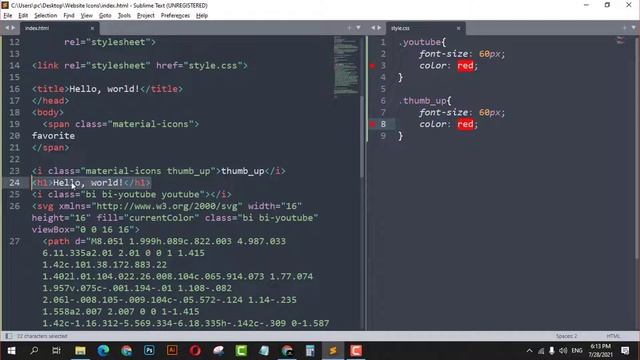Launch Illustrator from the taskbar
640x360 pixels.
click(x=172, y=351)
